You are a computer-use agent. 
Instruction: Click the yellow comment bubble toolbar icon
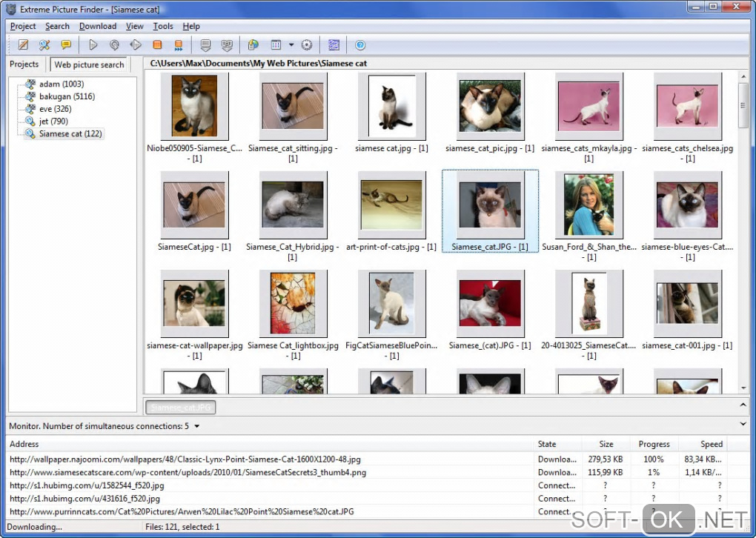click(x=66, y=44)
